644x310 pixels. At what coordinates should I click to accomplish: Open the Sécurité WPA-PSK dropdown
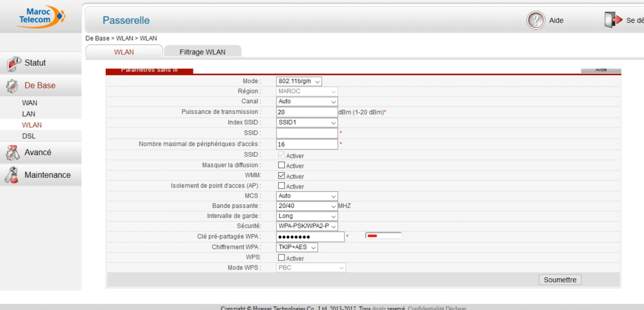pos(307,226)
